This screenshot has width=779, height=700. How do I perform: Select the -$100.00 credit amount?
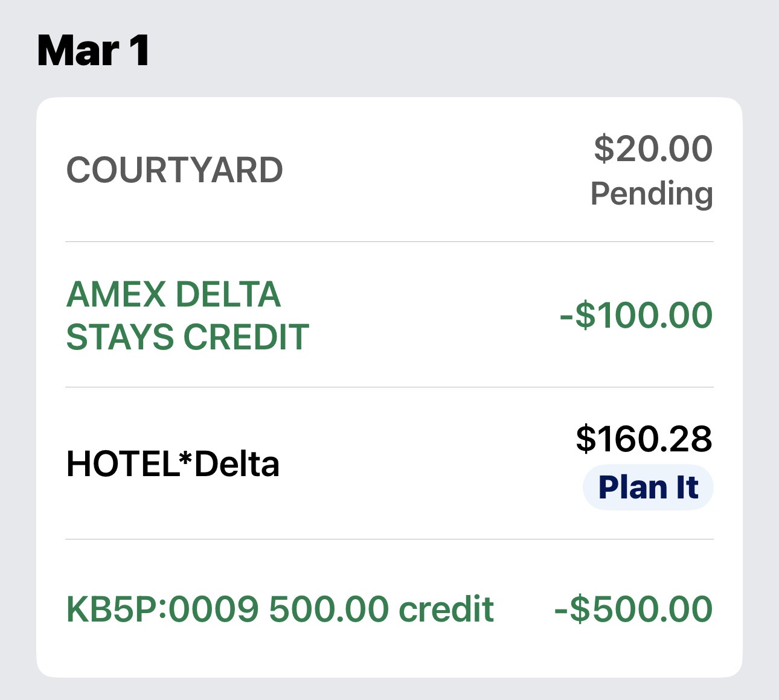coord(636,316)
